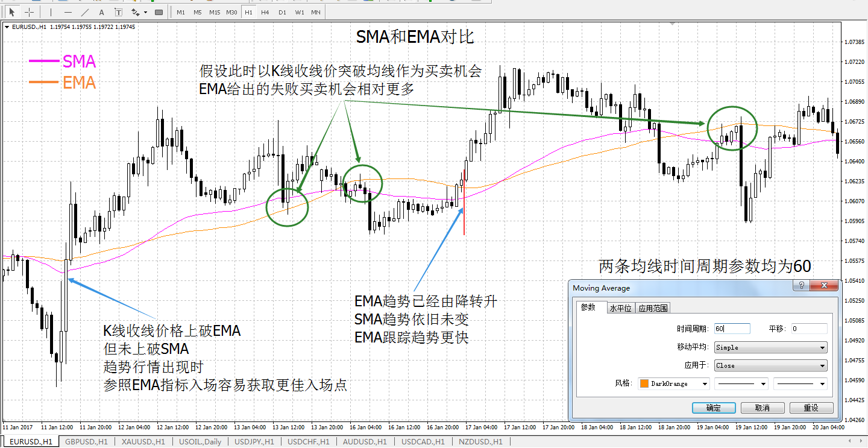Switch chart to H4 timeframe

[265, 12]
